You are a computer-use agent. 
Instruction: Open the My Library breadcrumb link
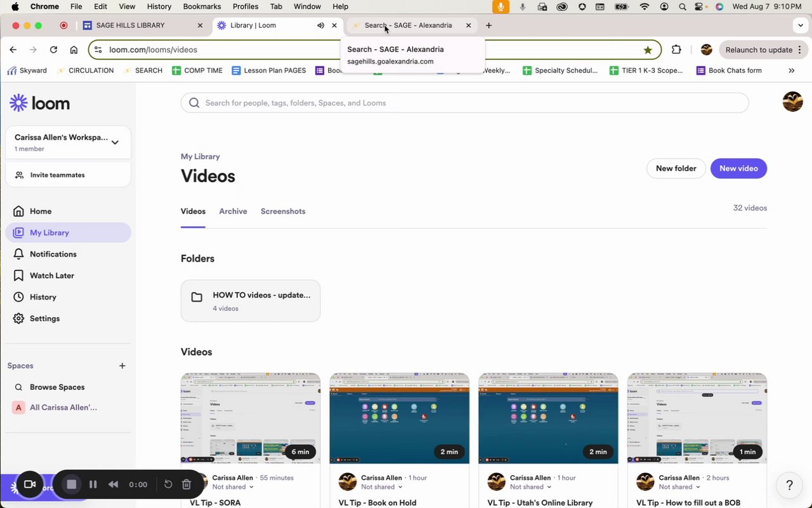tap(200, 156)
